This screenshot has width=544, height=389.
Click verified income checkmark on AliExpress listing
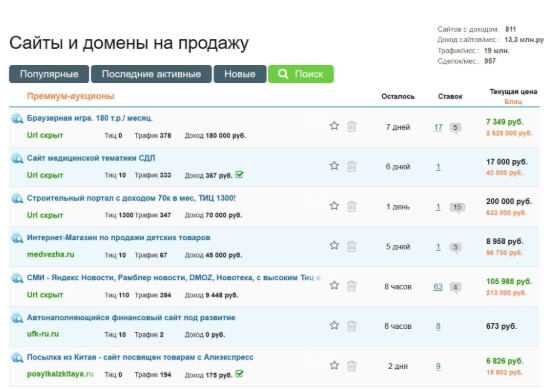point(239,374)
